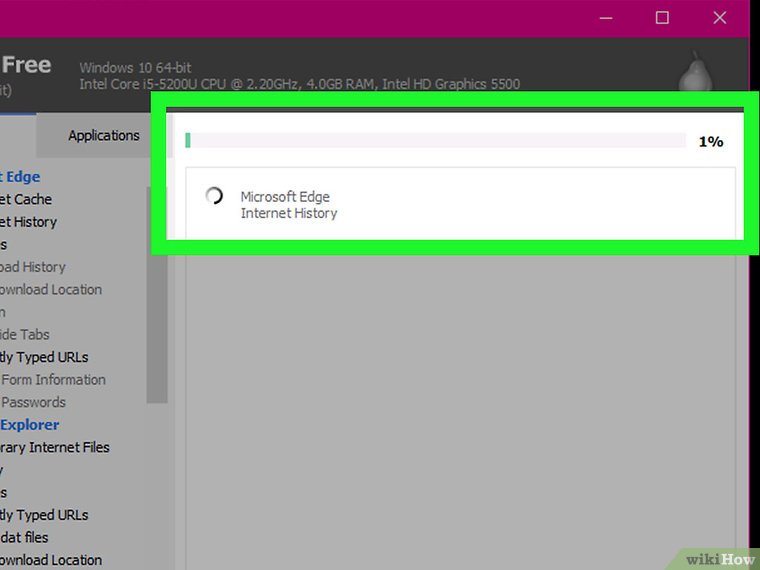The width and height of the screenshot is (760, 570).
Task: Select the Internet Files entry in the sidebar
Action: tap(54, 447)
